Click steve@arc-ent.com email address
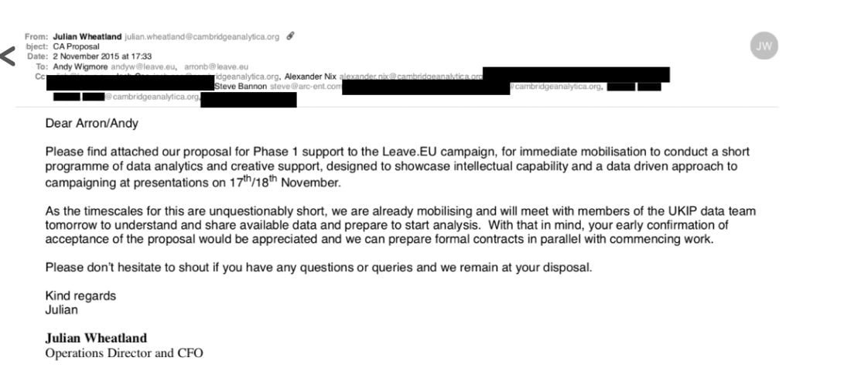Screen dimensions: 868x368 pyautogui.click(x=305, y=87)
